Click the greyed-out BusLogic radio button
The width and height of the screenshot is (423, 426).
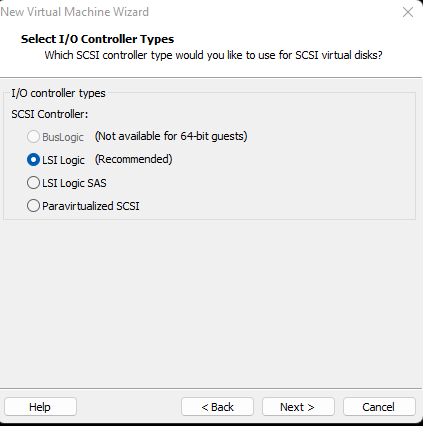click(33, 137)
